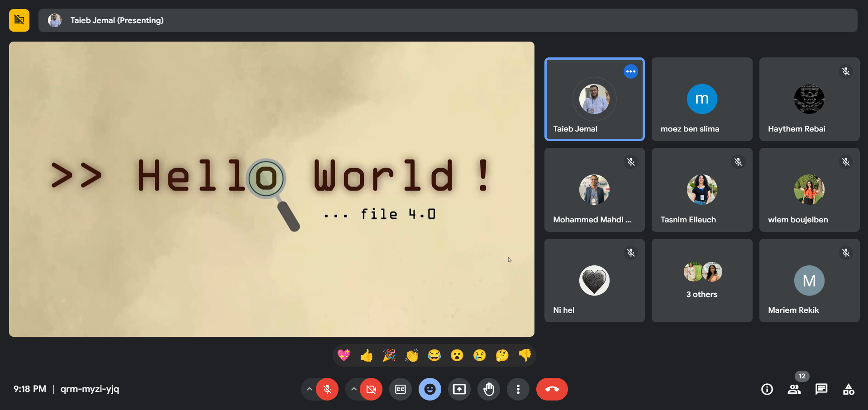Select the Ni hel participant tile

[594, 280]
